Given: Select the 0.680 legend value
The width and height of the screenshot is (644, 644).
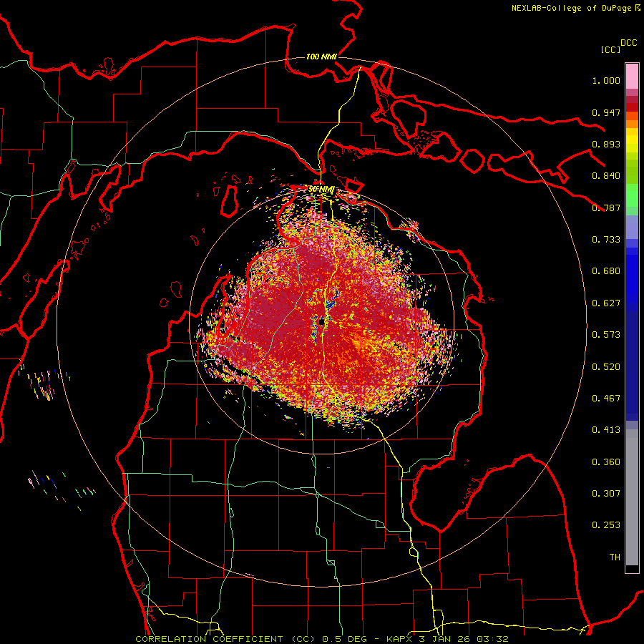Looking at the screenshot, I should pos(606,271).
